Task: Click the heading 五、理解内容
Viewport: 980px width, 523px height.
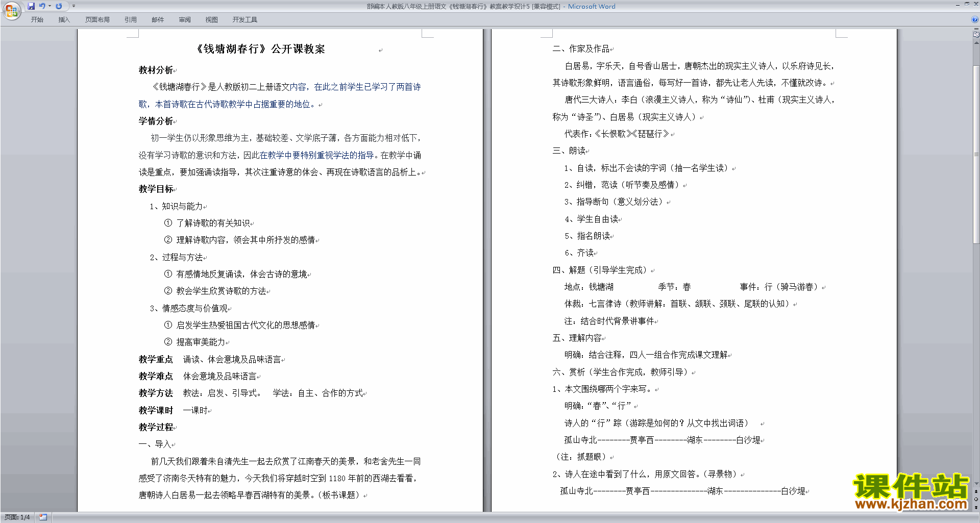Action: [x=577, y=338]
